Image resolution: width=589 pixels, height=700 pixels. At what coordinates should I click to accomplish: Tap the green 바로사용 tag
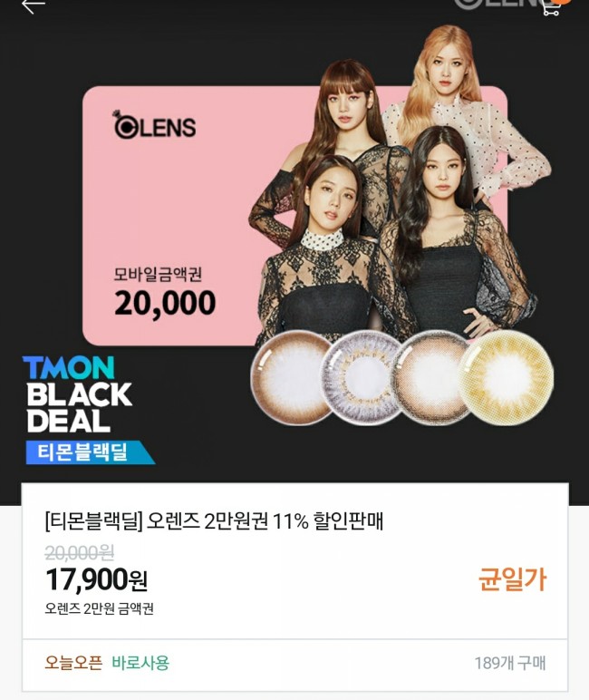point(140,663)
